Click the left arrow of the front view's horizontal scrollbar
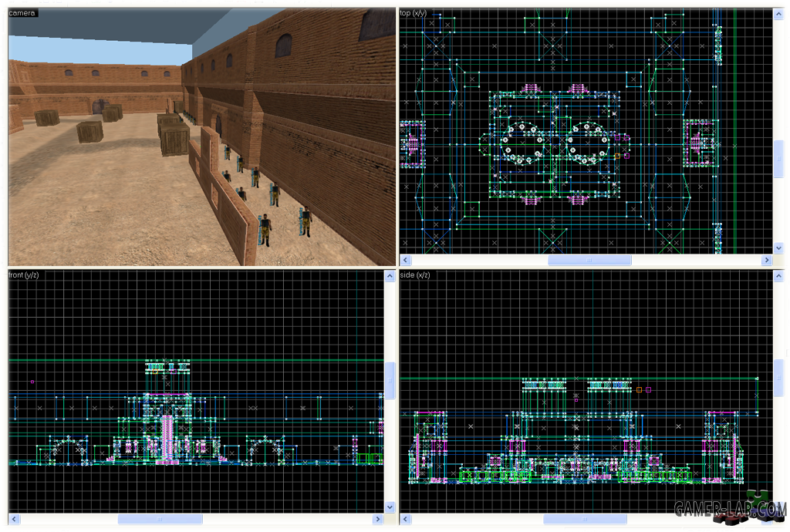 (x=14, y=519)
